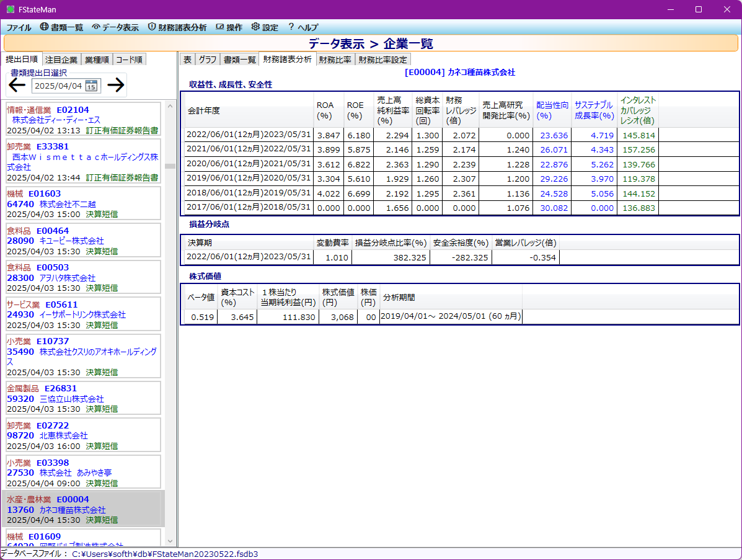742x560 pixels.
Task: Open the 設定 menu
Action: (x=265, y=27)
